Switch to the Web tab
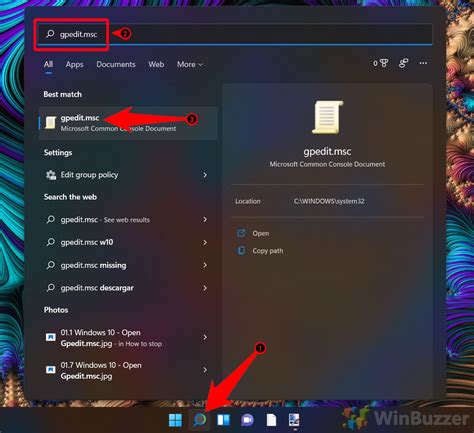Screen dimensions: 474x433 point(156,64)
